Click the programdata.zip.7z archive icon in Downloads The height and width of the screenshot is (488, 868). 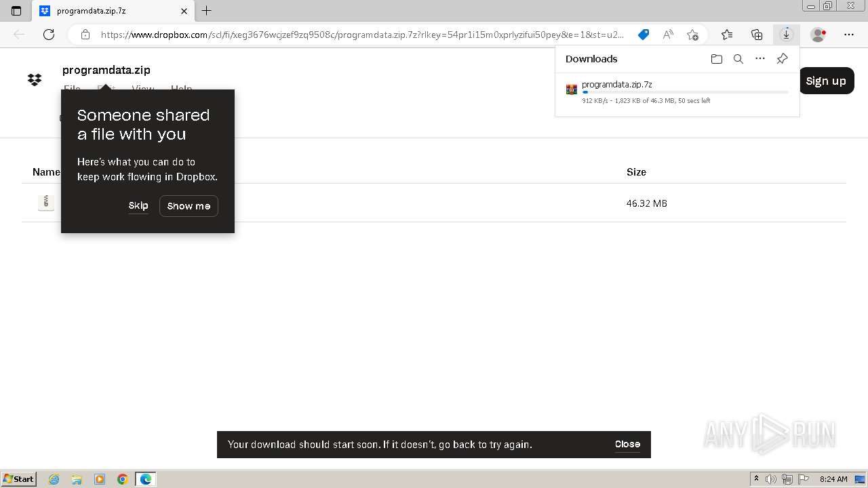coord(572,89)
